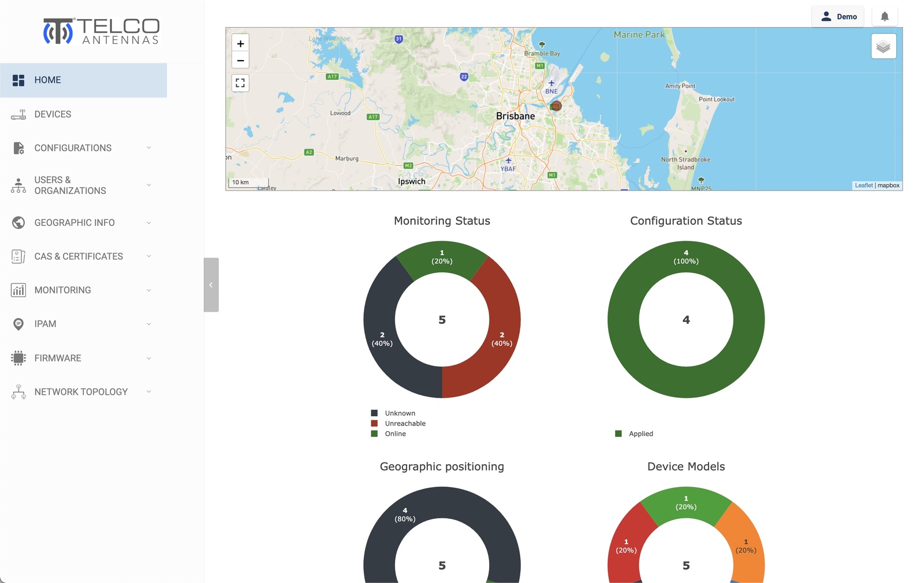Expand the Network Topology chevron
The height and width of the screenshot is (583, 924).
(x=148, y=392)
